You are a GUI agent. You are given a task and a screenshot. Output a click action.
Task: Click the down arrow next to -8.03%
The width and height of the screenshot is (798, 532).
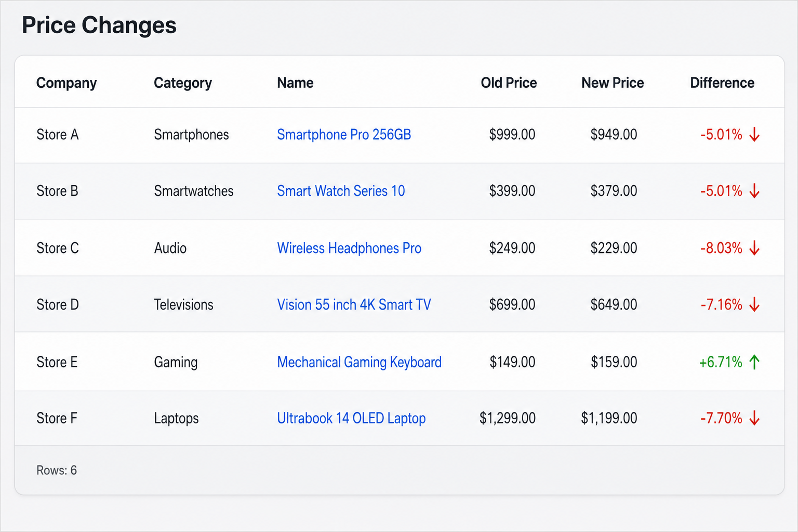click(x=754, y=248)
